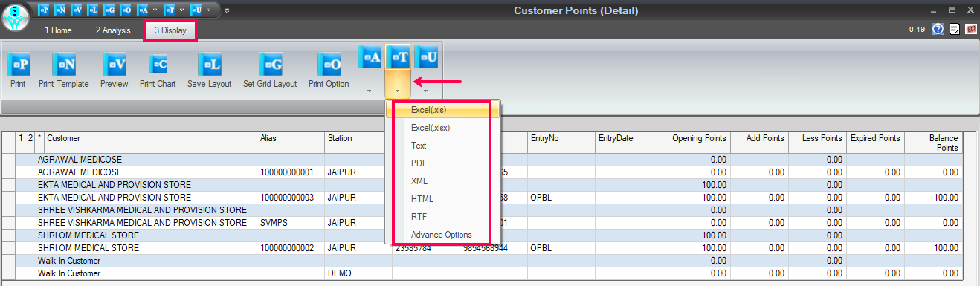Open help with the blue question mark
This screenshot has width=980, height=286.
938,30
